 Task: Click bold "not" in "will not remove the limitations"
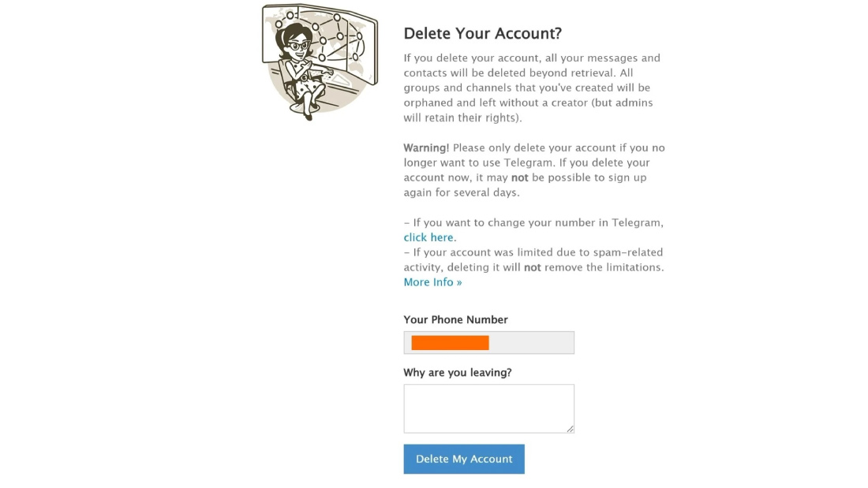(533, 267)
